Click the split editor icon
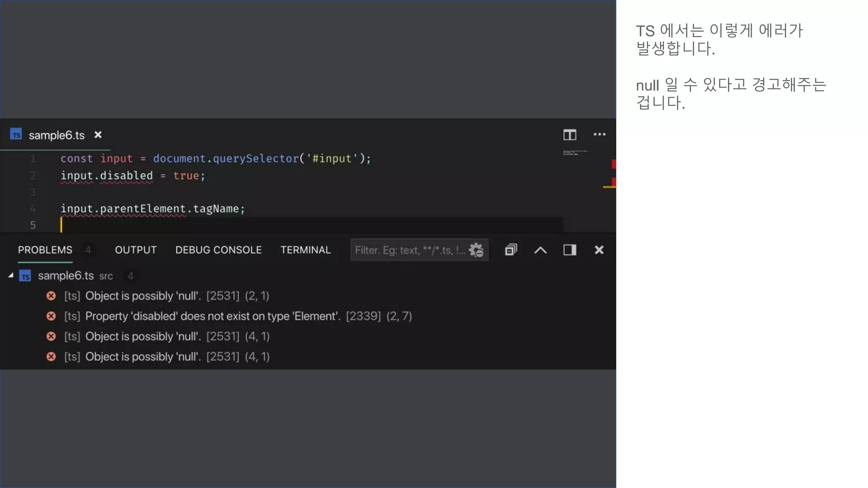This screenshot has width=868, height=488. [570, 135]
